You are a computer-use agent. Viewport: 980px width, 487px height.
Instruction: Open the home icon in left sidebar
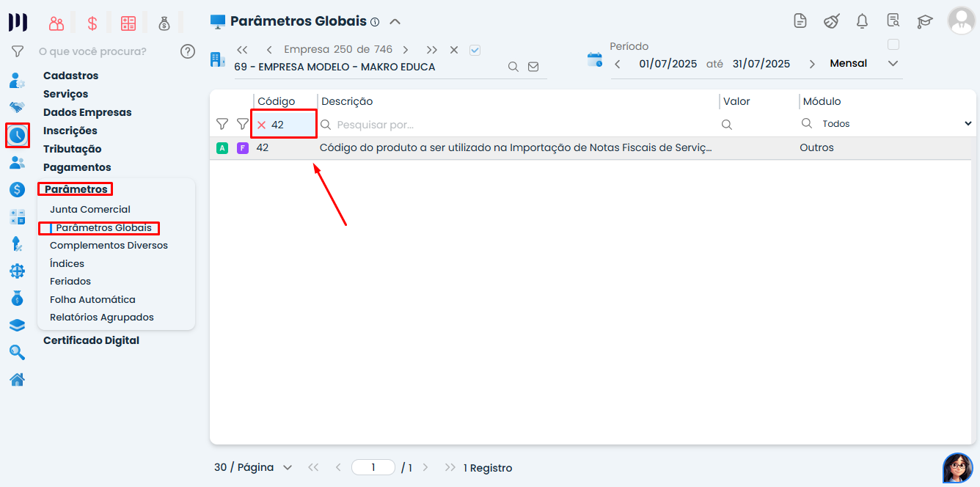coord(17,379)
